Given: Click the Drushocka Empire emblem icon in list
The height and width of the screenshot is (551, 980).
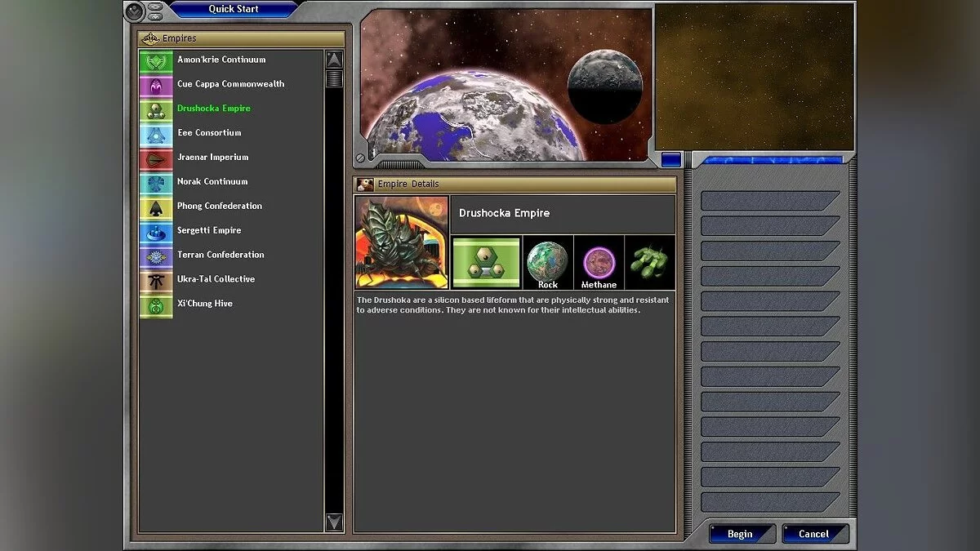Looking at the screenshot, I should coord(156,109).
